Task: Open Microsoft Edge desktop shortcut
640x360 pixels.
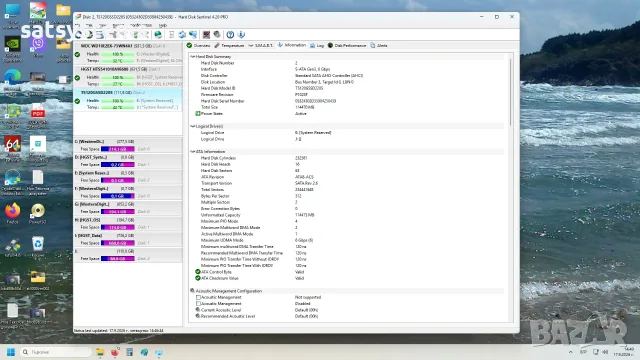Action: (12, 81)
